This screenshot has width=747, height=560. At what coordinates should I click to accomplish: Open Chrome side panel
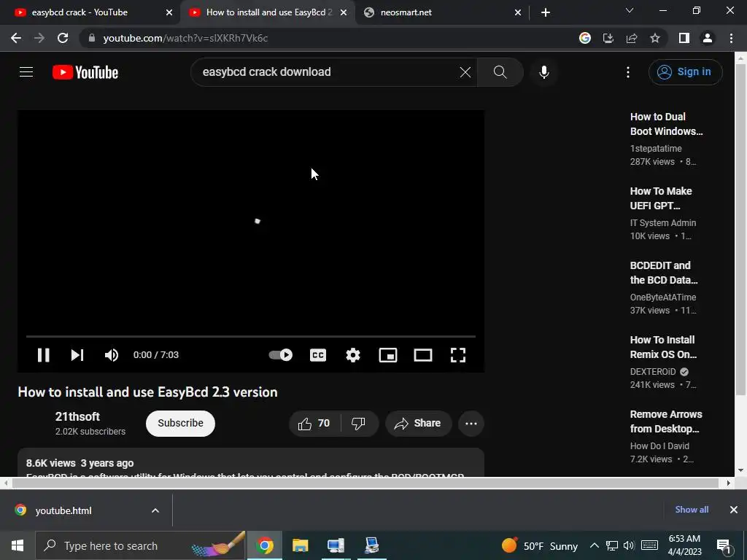click(684, 38)
